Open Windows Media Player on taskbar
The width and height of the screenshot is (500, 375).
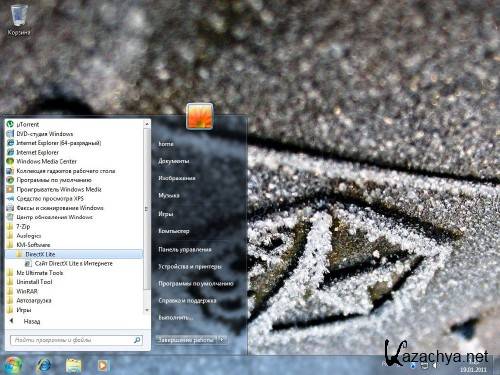click(x=103, y=365)
